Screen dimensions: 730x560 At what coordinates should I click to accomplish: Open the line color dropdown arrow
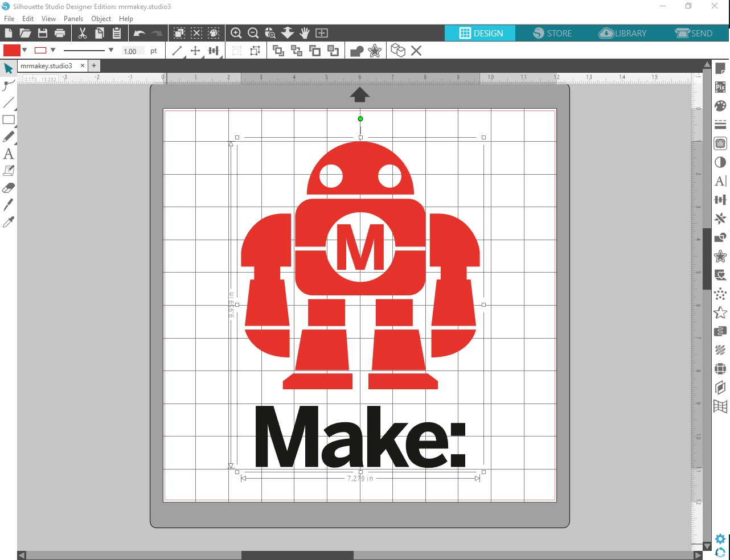(53, 50)
